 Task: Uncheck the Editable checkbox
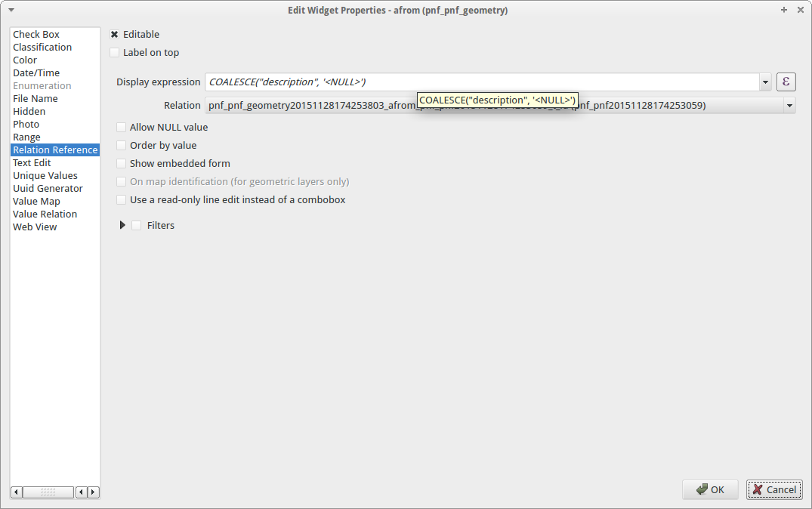point(115,34)
